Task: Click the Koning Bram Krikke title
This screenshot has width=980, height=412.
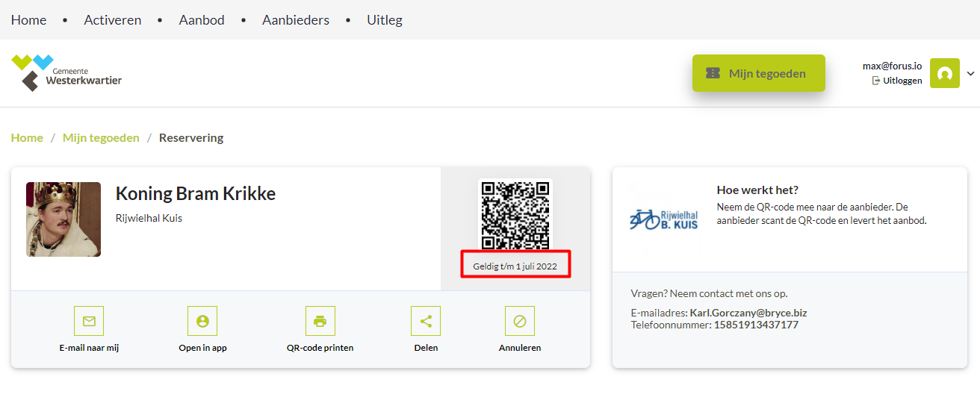Action: [196, 194]
